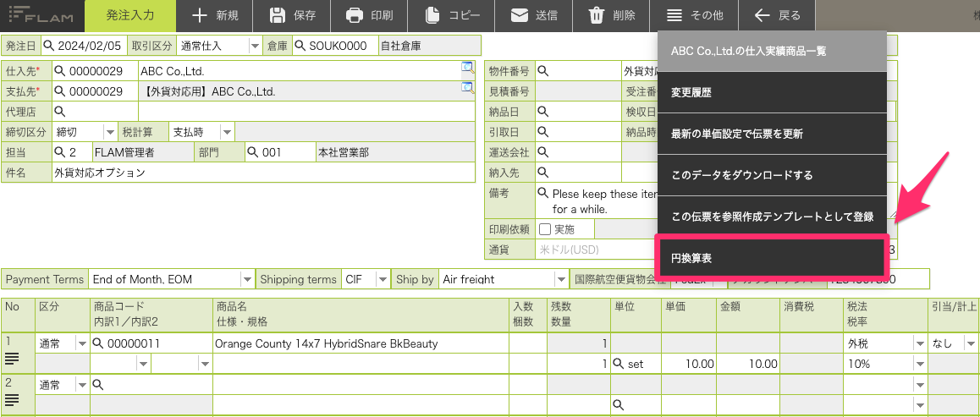Click search icon in 部門 field
The height and width of the screenshot is (417, 980).
point(252,152)
